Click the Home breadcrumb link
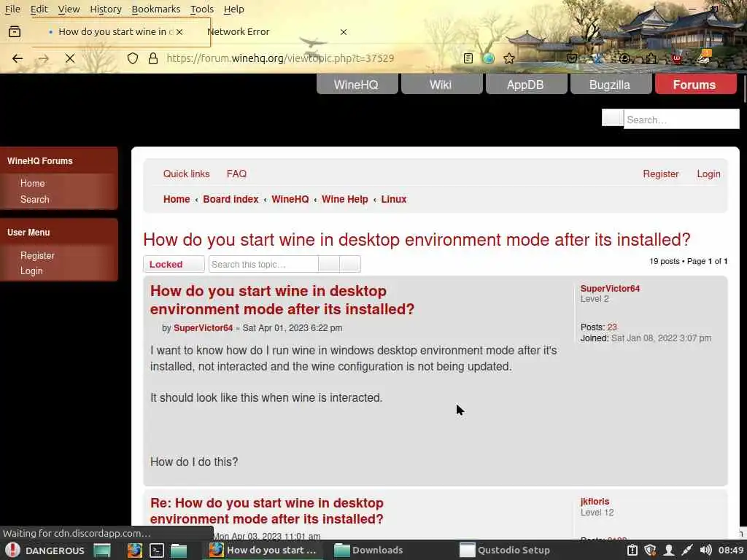Screen dimensions: 747x560 pos(177,200)
